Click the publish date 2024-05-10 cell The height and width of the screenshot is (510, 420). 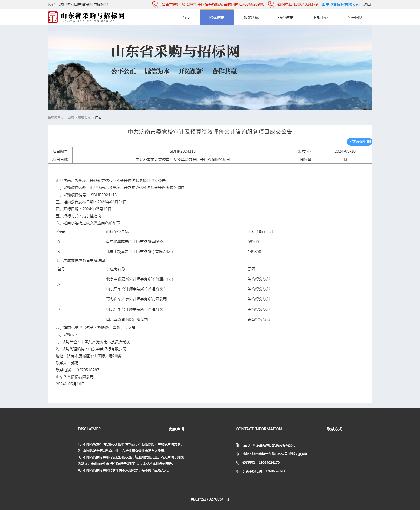click(345, 151)
